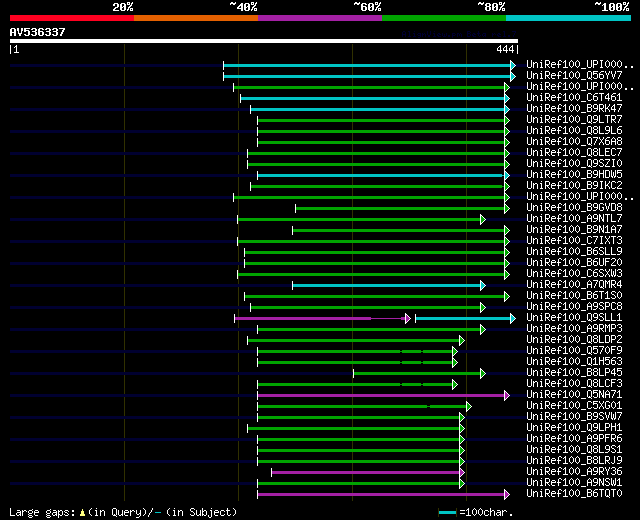Image resolution: width=640 pixels, height=520 pixels.
Task: Select the UniRef100_B9SVW7 label
Action: [574, 417]
